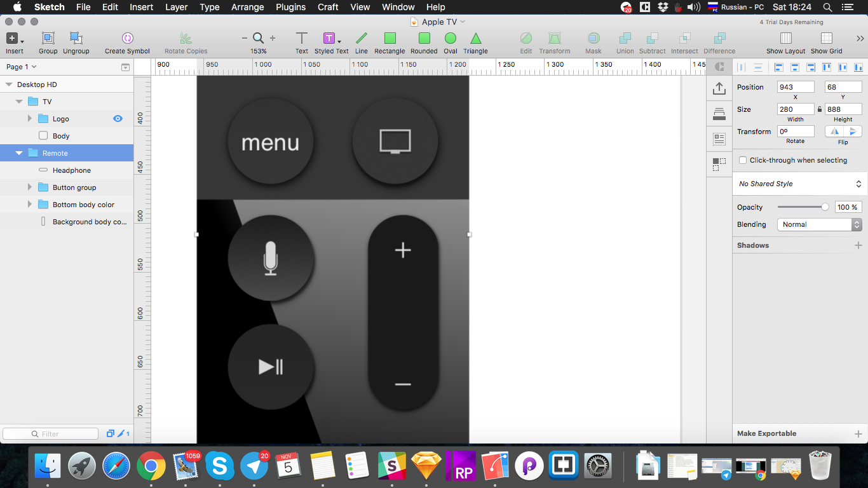The height and width of the screenshot is (488, 868).
Task: Open Telegram from the Dock
Action: pyautogui.click(x=254, y=466)
